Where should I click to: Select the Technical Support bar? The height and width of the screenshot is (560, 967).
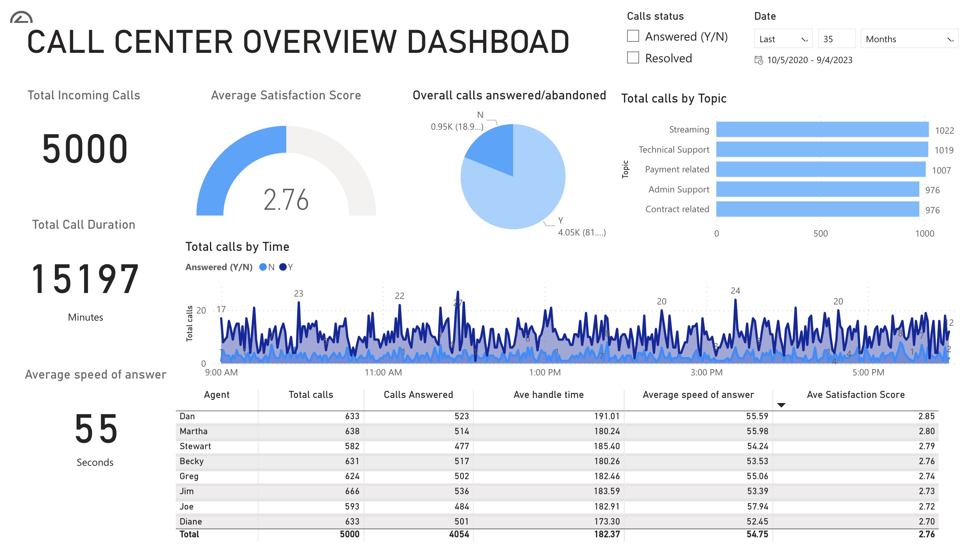(822, 149)
